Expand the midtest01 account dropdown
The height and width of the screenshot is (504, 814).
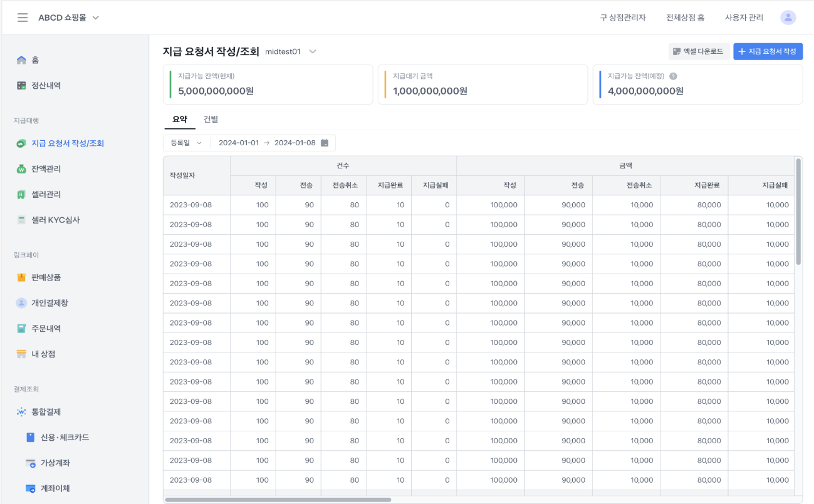[313, 51]
